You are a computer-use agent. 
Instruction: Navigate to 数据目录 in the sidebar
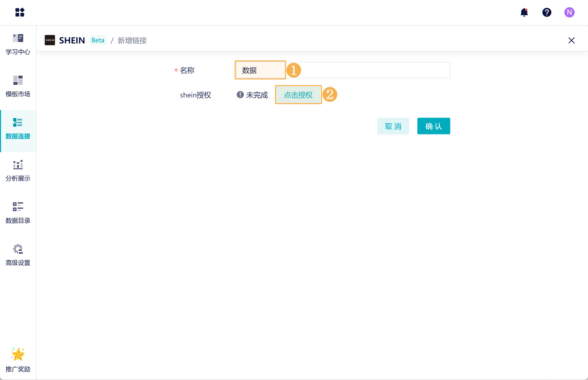18,213
